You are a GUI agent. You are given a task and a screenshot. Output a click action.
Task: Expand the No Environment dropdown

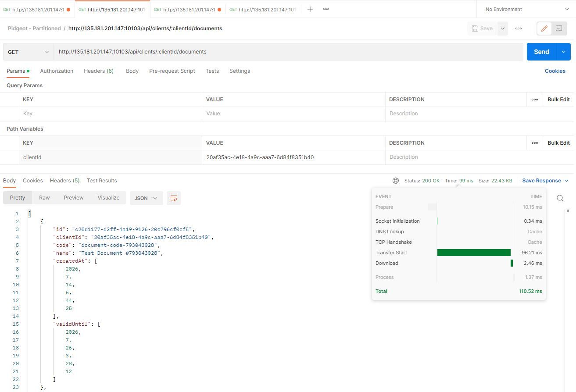[x=526, y=9]
